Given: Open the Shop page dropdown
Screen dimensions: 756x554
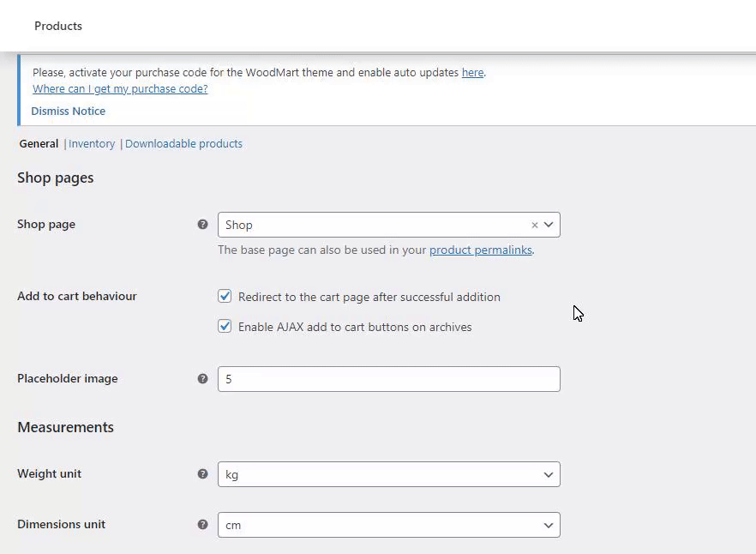Looking at the screenshot, I should (377, 225).
